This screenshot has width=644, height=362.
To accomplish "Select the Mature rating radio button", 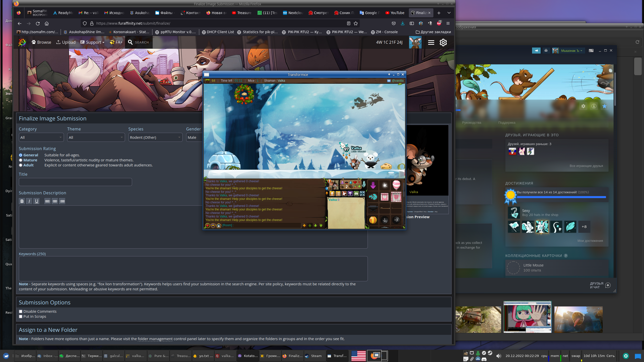I will pyautogui.click(x=21, y=160).
